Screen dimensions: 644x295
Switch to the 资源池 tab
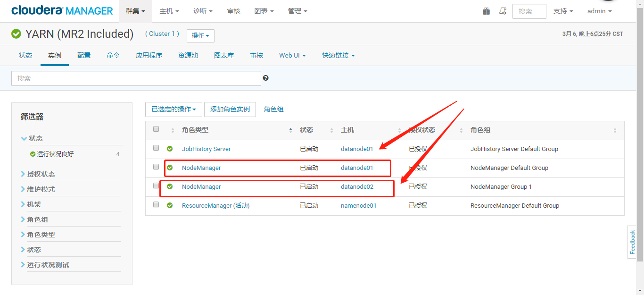tap(188, 55)
